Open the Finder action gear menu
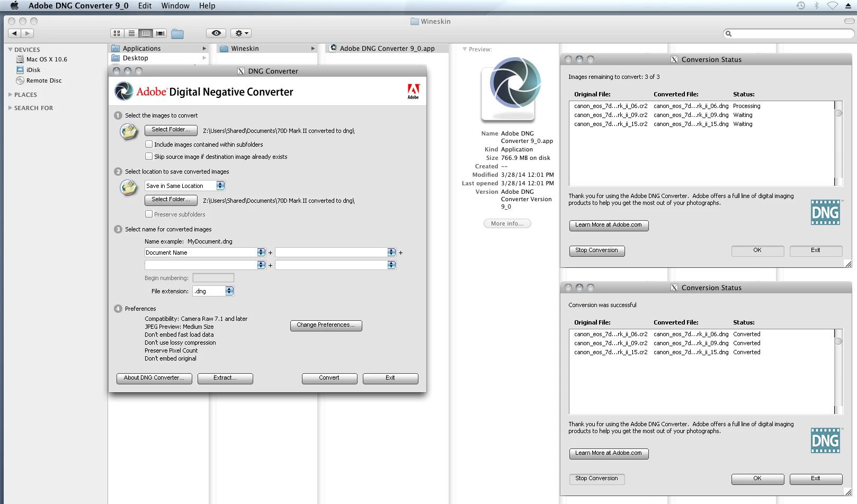Viewport: 857px width, 504px height. coord(241,33)
